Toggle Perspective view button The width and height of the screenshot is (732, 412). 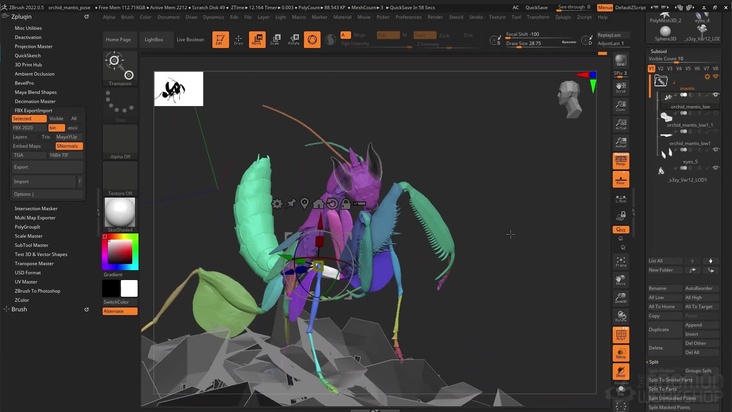(620, 160)
